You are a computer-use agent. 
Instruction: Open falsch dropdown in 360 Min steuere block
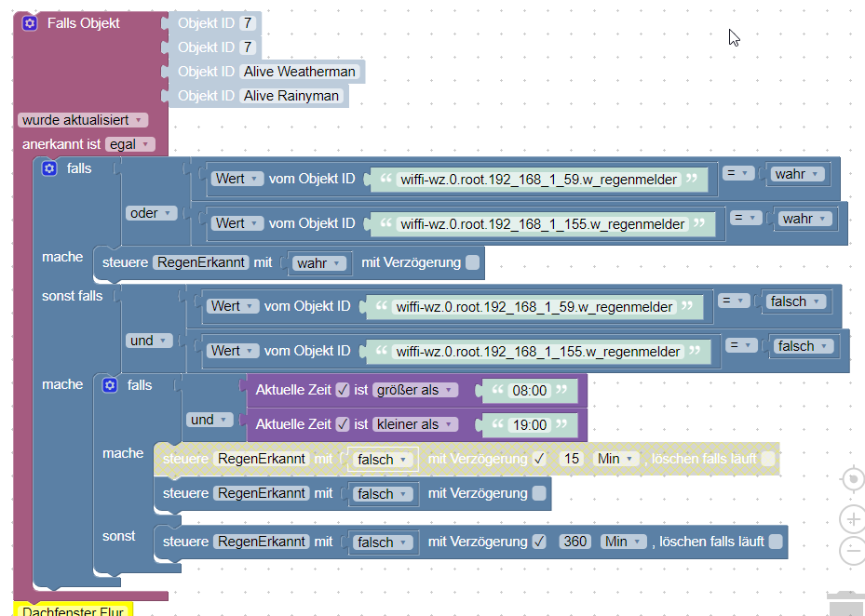coord(383,542)
